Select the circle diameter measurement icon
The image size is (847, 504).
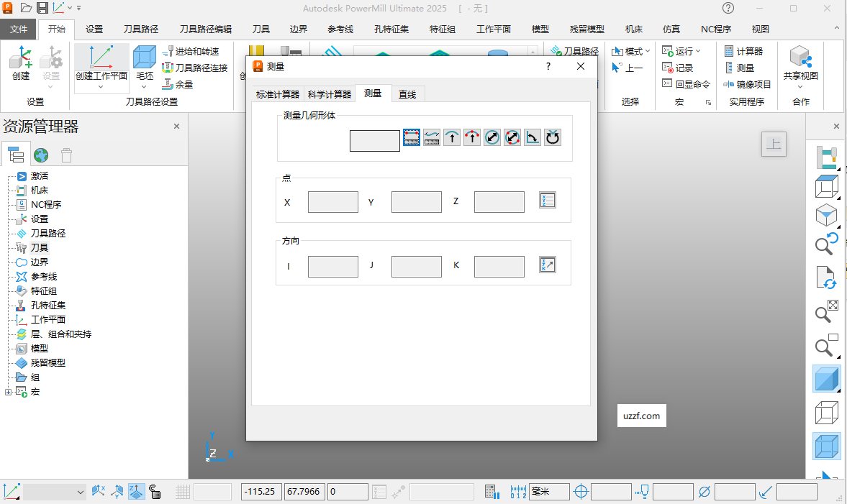tap(492, 137)
